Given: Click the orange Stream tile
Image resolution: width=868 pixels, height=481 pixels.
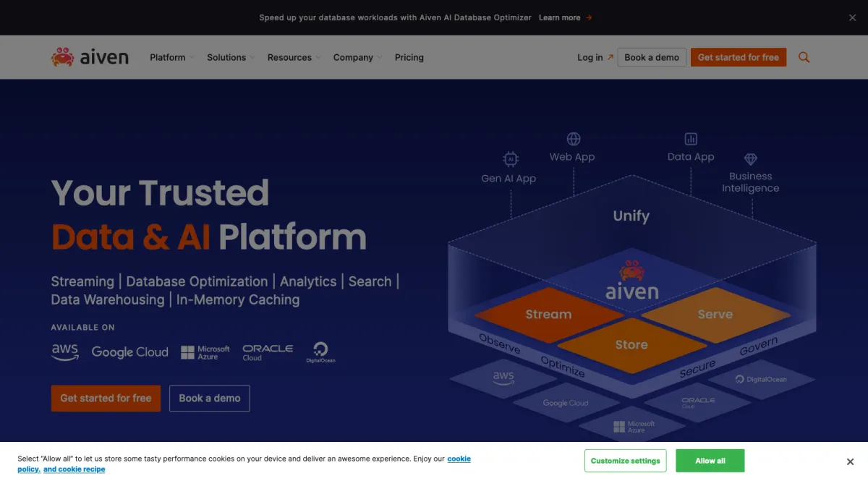Looking at the screenshot, I should pos(548,315).
